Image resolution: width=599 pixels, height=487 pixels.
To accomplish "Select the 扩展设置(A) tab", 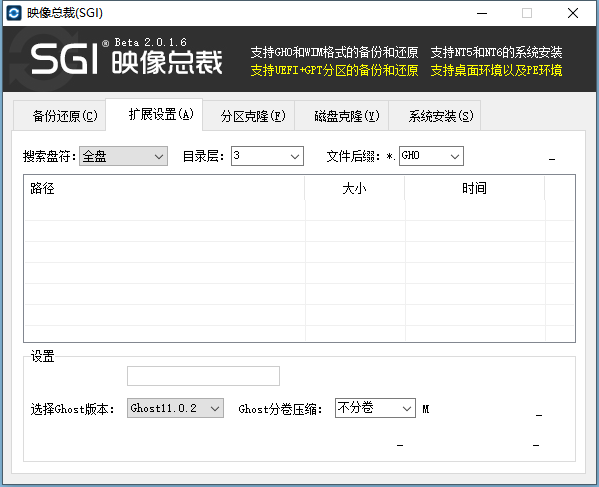I will tap(154, 115).
